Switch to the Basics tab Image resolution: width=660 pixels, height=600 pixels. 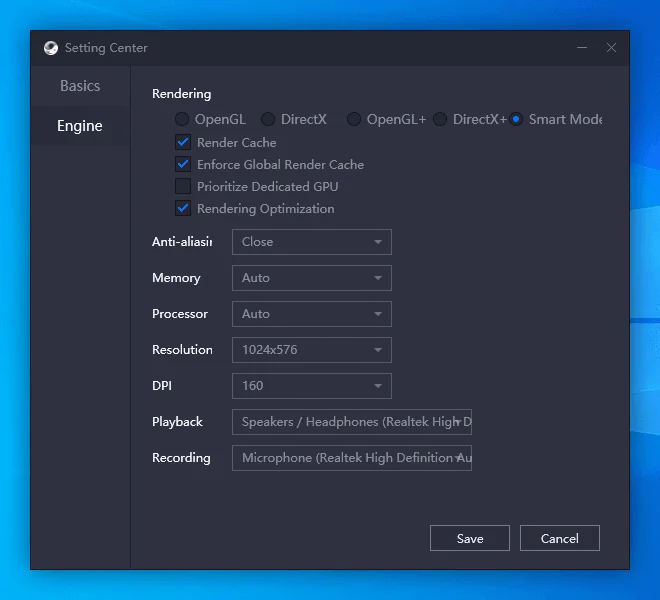(x=80, y=86)
